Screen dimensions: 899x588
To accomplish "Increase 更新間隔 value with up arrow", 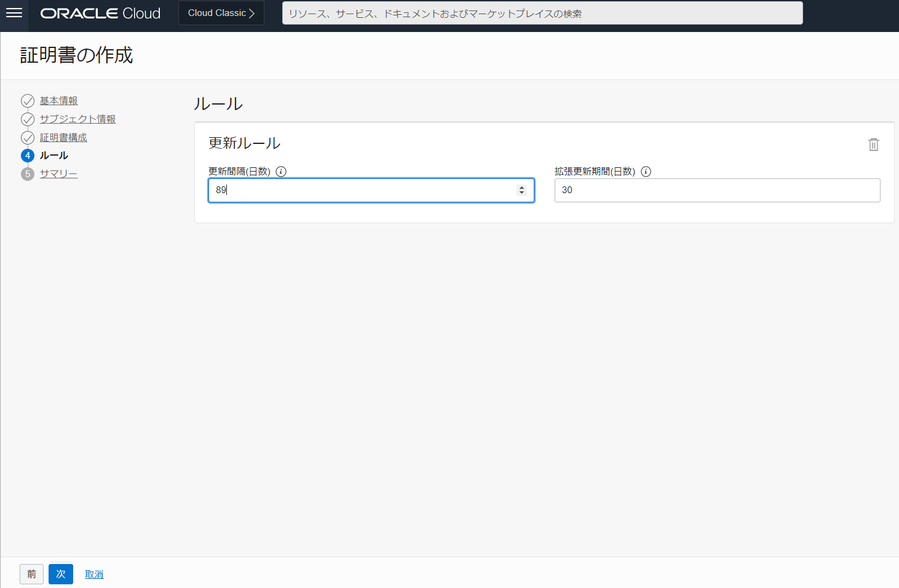I will click(x=521, y=188).
